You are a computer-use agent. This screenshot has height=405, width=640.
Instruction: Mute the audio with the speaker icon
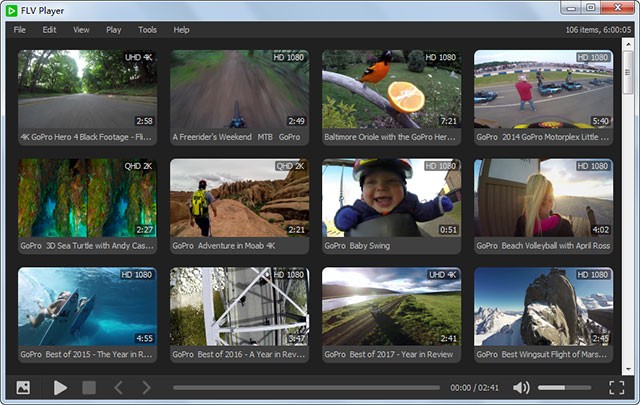tap(521, 387)
